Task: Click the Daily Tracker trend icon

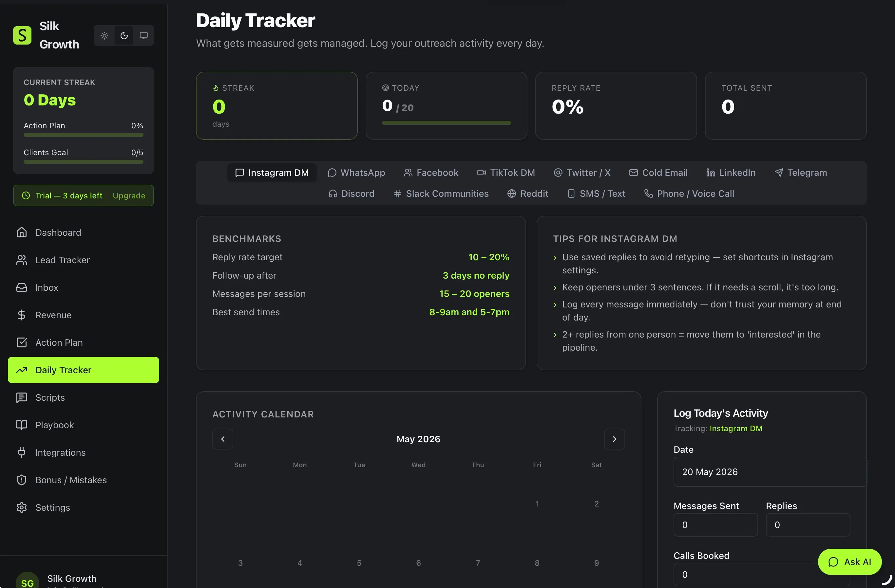Action: [x=21, y=370]
